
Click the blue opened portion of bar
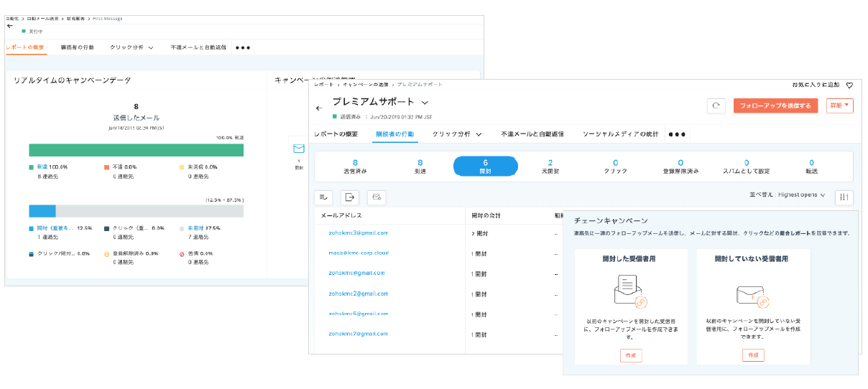point(42,211)
